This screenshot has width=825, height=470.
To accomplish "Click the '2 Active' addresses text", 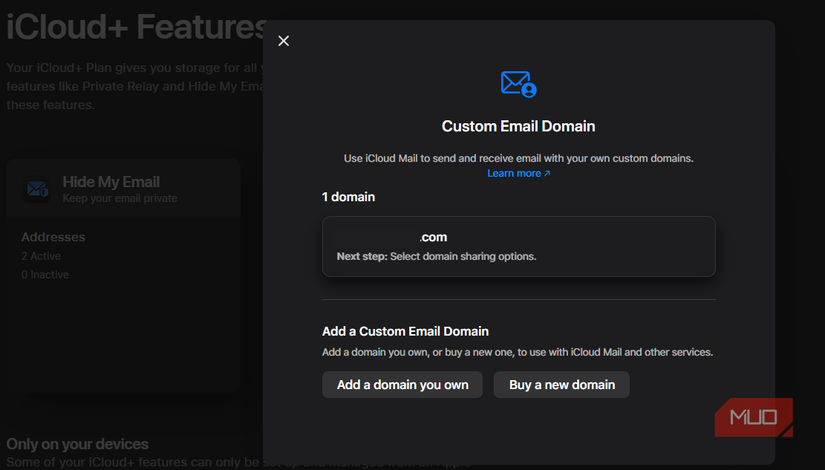I will click(41, 256).
